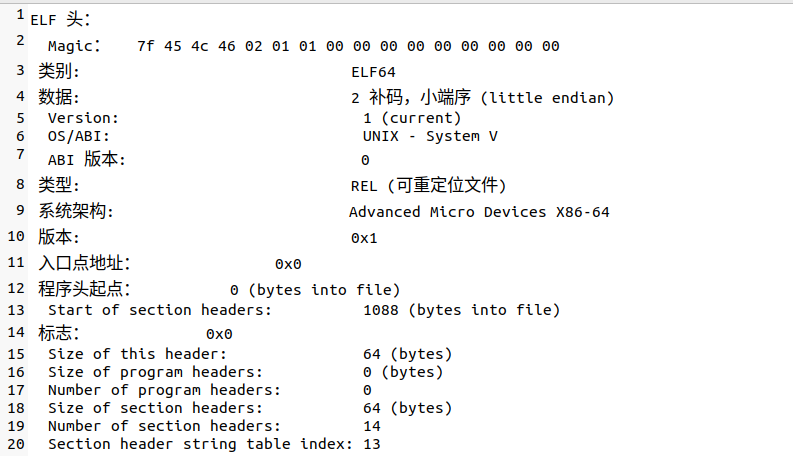Click the REL type value text
Viewport: 793px width, 456px height.
(428, 186)
